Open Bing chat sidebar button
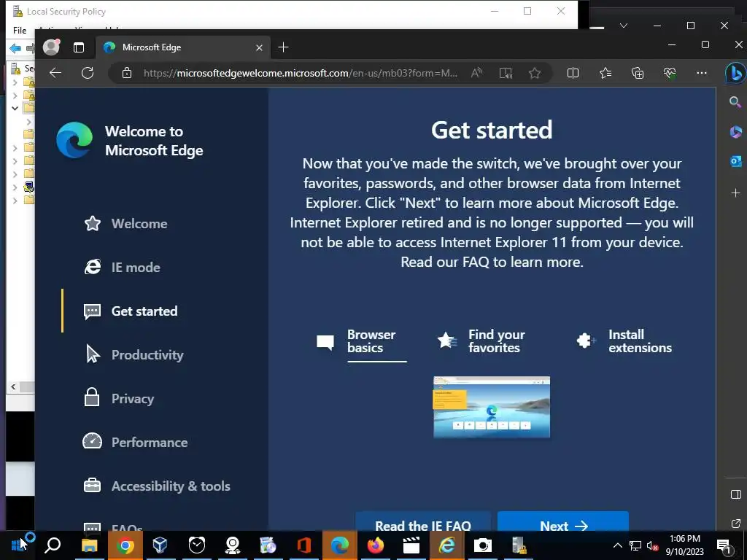747x560 pixels. click(x=735, y=74)
